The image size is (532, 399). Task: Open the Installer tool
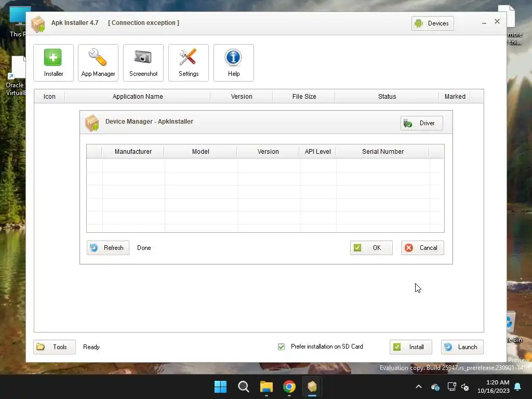[54, 63]
